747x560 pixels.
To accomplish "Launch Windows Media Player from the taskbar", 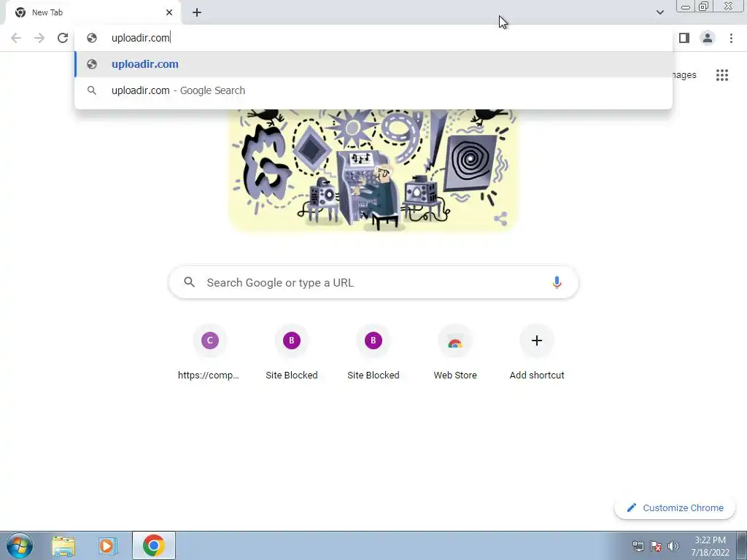I will coord(108,545).
